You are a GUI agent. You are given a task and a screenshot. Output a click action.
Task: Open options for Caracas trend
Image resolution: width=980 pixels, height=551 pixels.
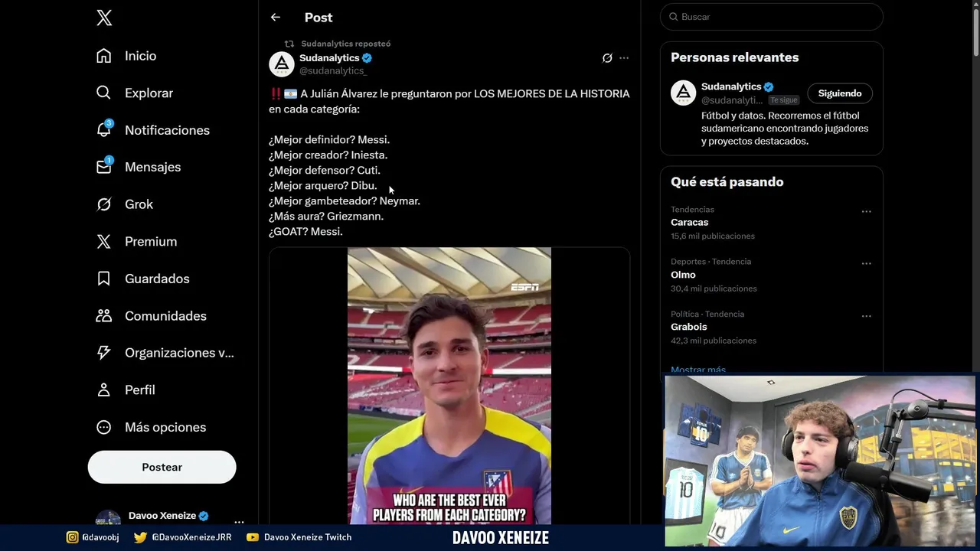pyautogui.click(x=866, y=211)
